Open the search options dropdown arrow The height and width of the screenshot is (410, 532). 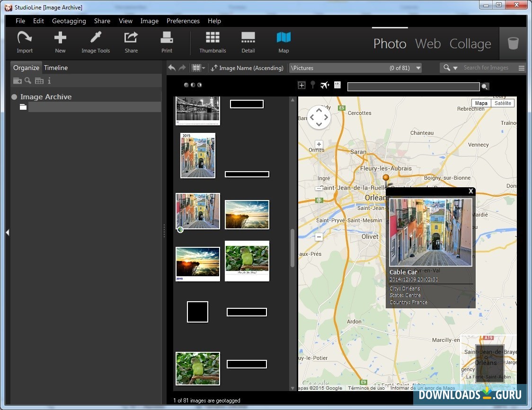(x=455, y=68)
